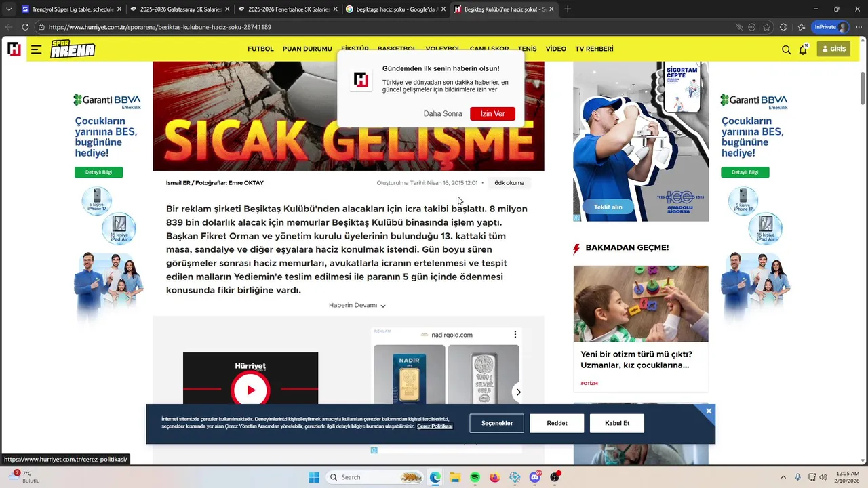Click the taskbar Search box
Image resolution: width=868 pixels, height=488 pixels.
click(x=375, y=477)
